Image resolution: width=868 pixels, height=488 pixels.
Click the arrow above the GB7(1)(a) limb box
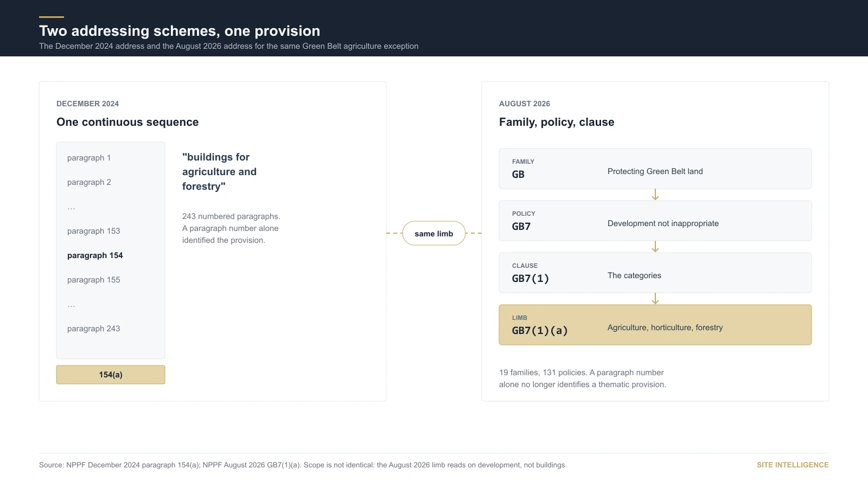[655, 299]
